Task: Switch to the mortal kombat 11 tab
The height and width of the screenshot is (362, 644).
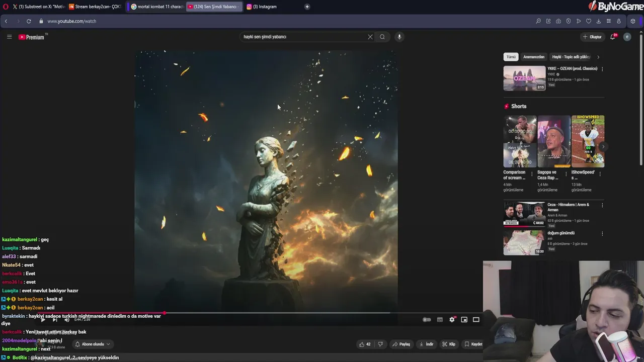Action: coord(156,7)
